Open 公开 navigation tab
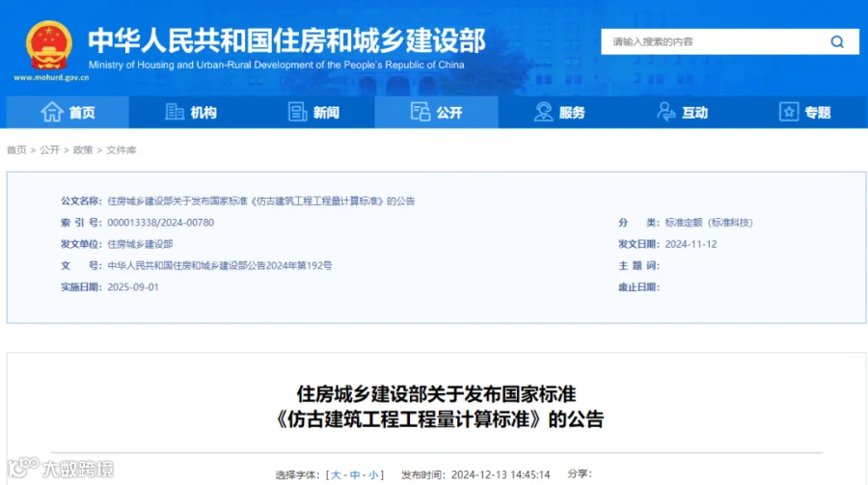 (436, 112)
